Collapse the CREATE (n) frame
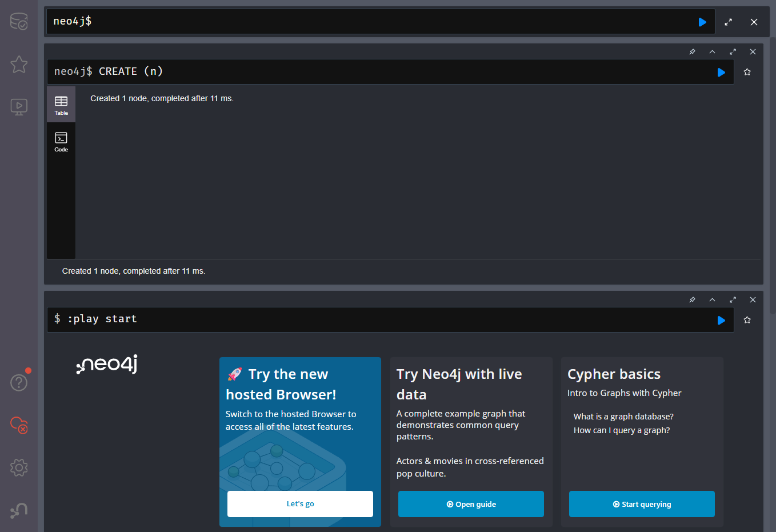This screenshot has height=532, width=776. click(712, 51)
